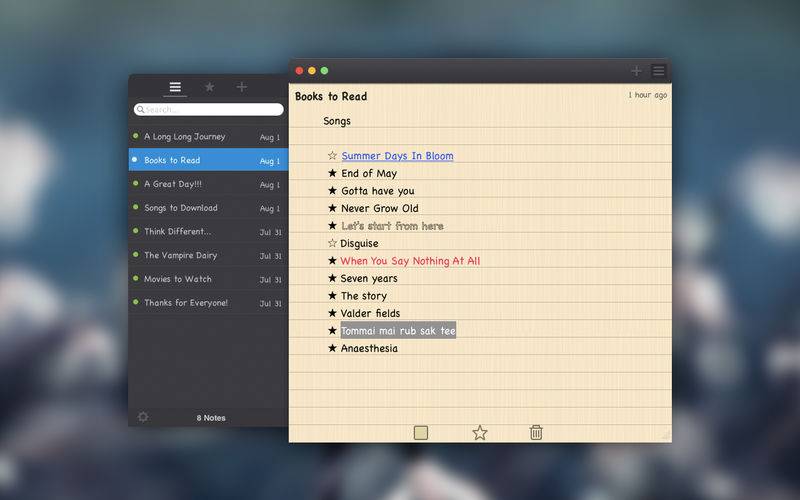Toggle the empty star beside Disguise
Screen dimensions: 800x500
[x=332, y=243]
